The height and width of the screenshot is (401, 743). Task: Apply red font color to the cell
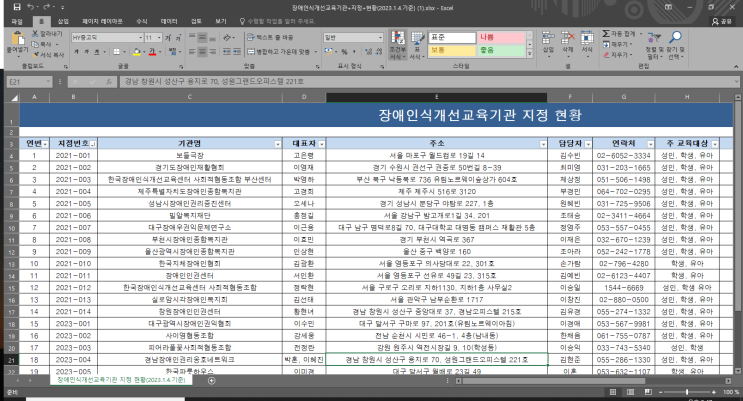(x=152, y=52)
